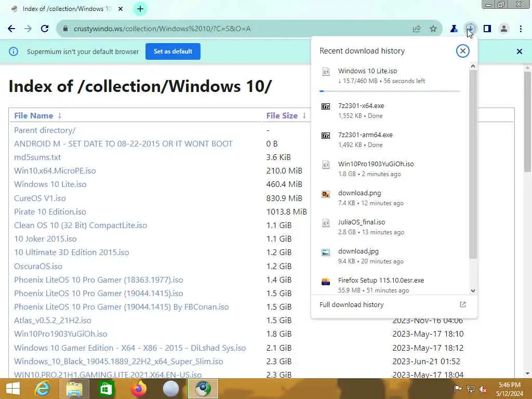Open File Explorer from the taskbar
532x399 pixels.
(x=74, y=389)
